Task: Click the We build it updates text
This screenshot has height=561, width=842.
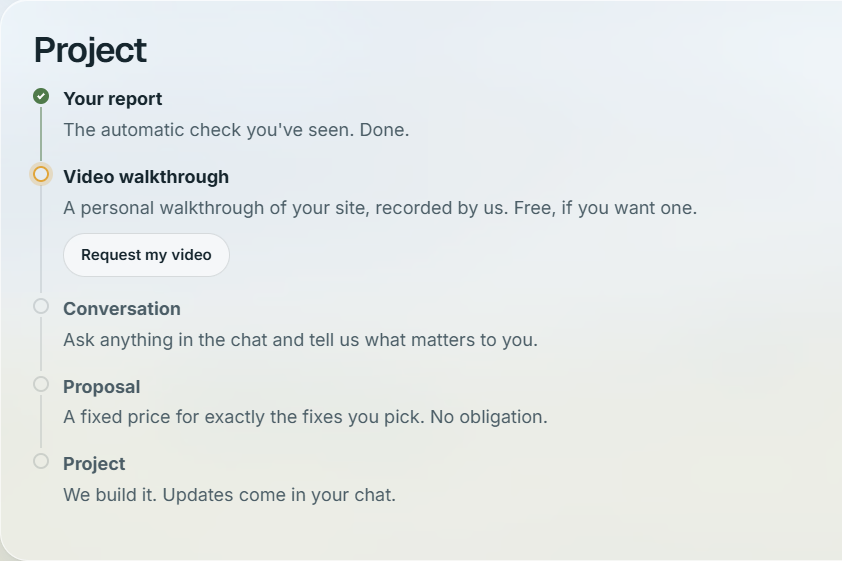Action: click(229, 495)
